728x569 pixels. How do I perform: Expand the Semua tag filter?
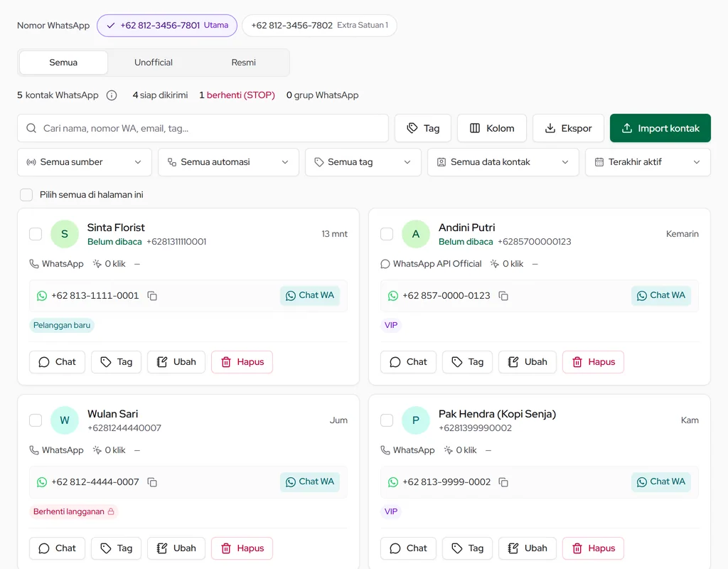363,162
